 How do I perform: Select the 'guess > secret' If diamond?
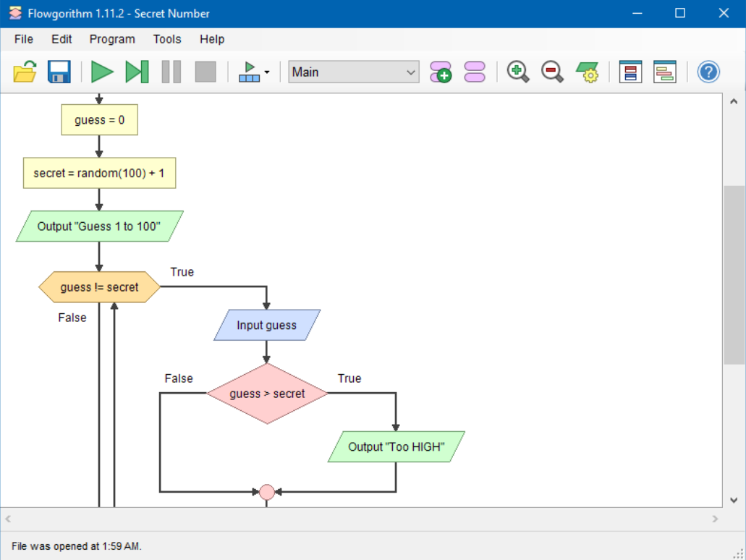[x=267, y=394]
